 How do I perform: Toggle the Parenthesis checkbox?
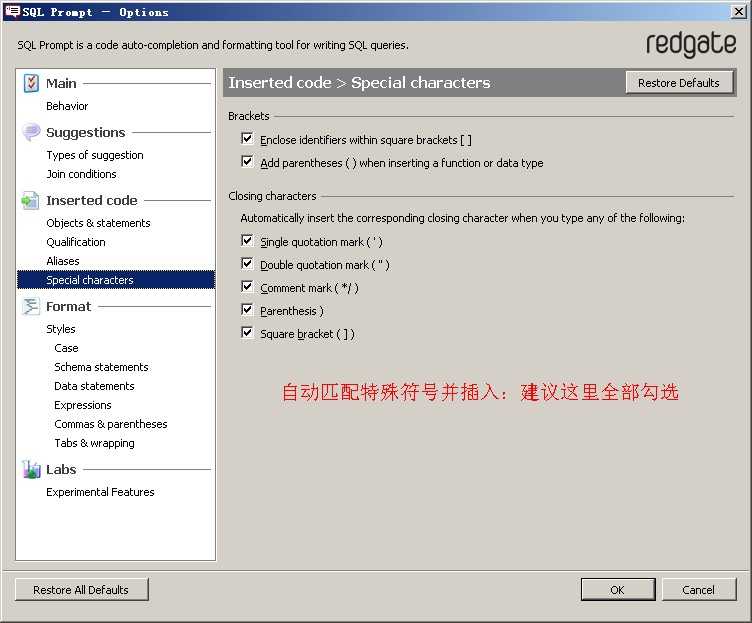247,310
